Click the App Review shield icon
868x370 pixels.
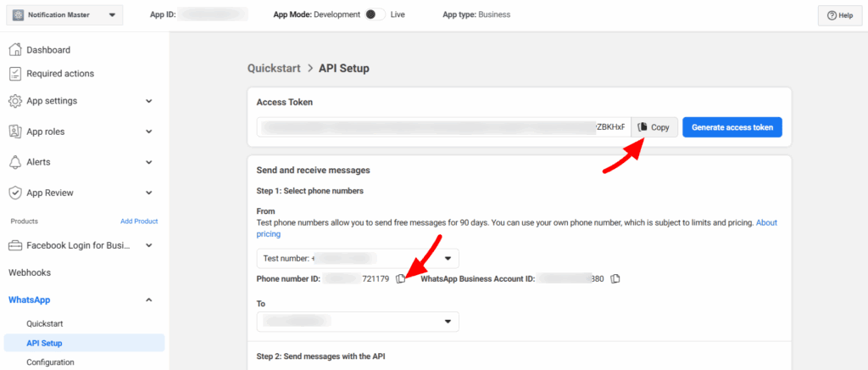tap(15, 193)
